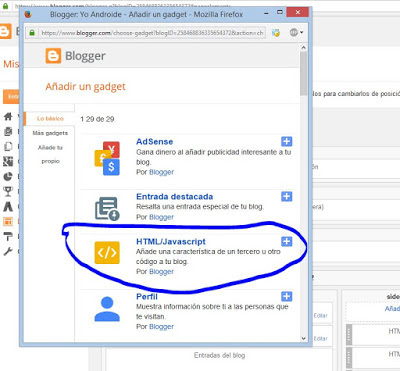Image resolution: width=400 pixels, height=371 pixels.
Task: Add the Entrada destacada gadget plus button
Action: pos(287,196)
